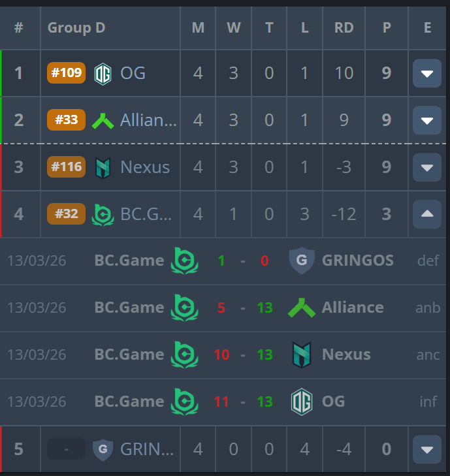Viewport: 450px width, 476px height.
Task: Click the OG logo in the match results
Action: click(x=301, y=402)
